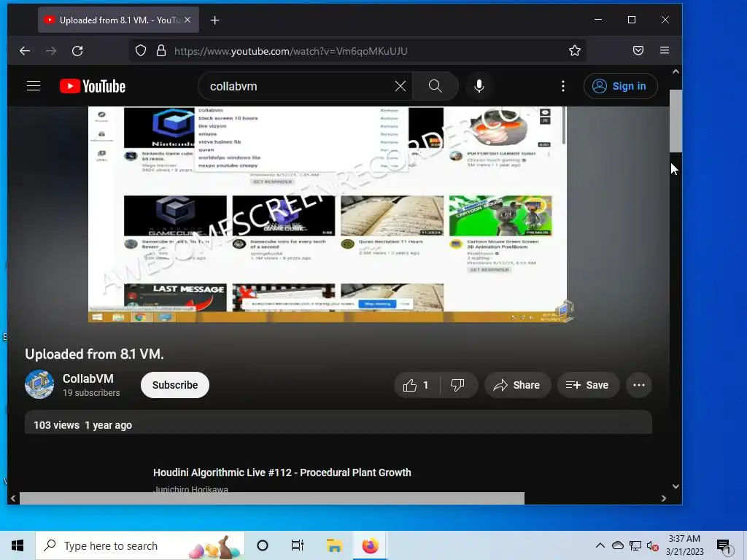Like the video

coord(416,385)
